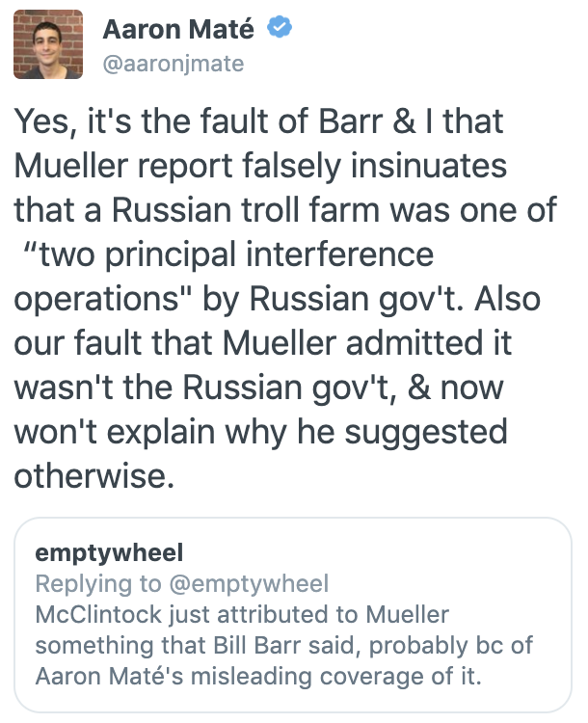Open quoted text "McClintock just attributed to Mueller"

[242, 615]
